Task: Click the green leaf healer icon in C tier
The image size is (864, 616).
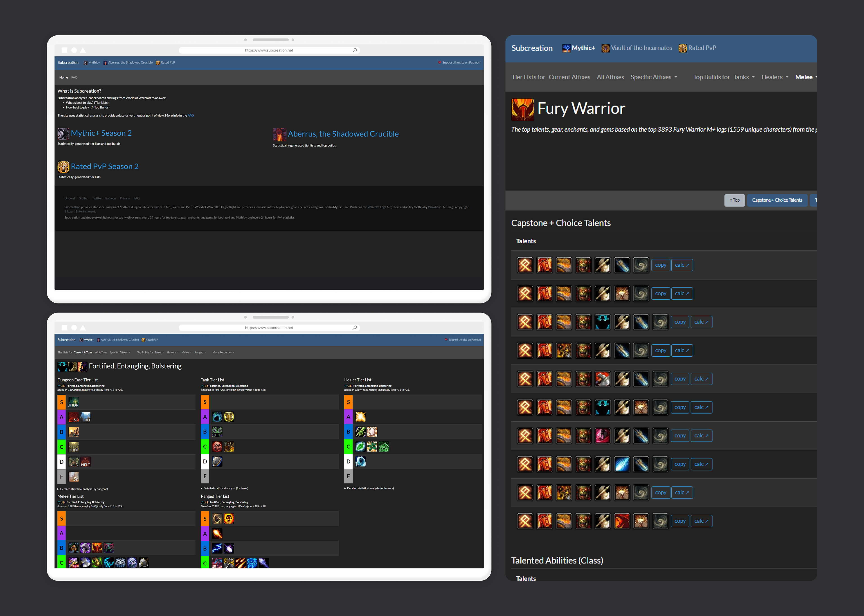Action: pos(360,447)
